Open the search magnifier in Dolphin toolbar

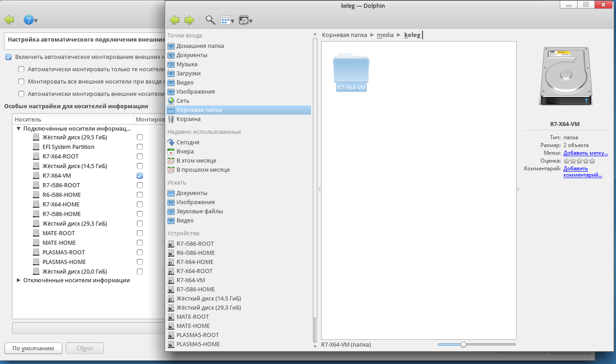pyautogui.click(x=210, y=20)
